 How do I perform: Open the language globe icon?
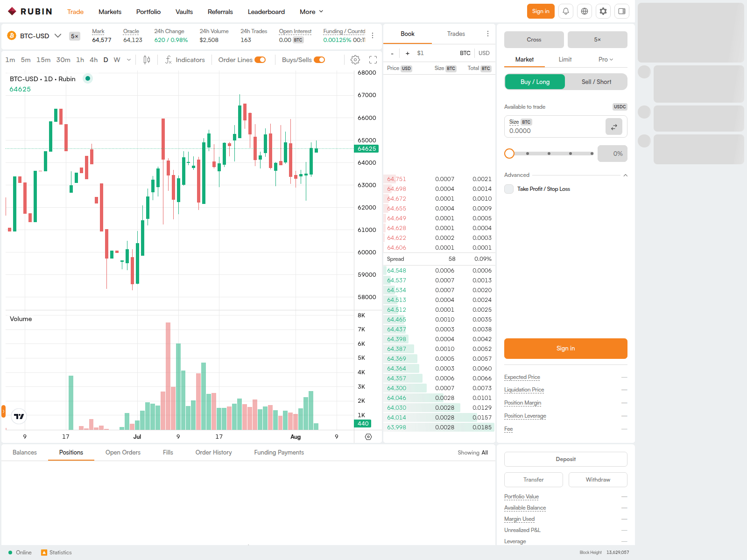pos(585,11)
